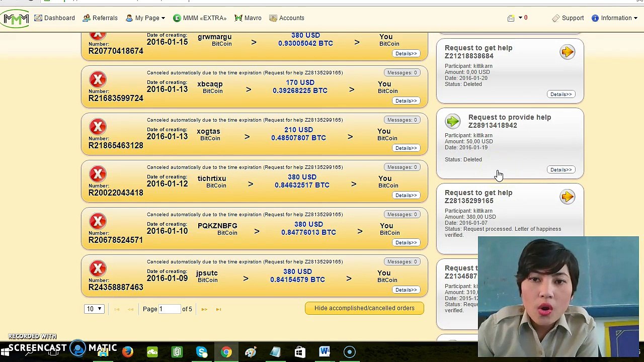Open the rows-per-page dropdown showing 10

(x=94, y=309)
